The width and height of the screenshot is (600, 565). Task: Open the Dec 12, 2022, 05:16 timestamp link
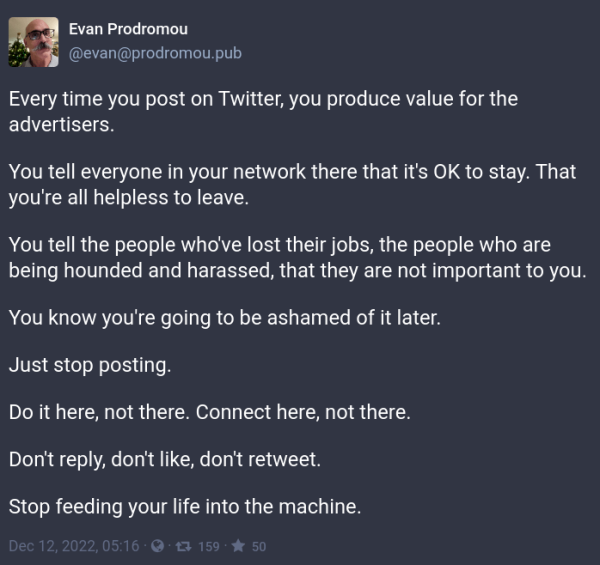click(x=74, y=546)
